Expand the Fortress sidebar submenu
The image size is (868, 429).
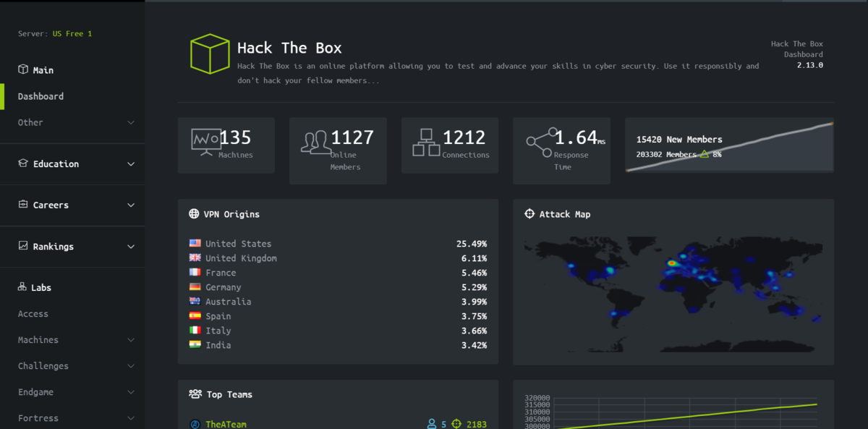131,418
